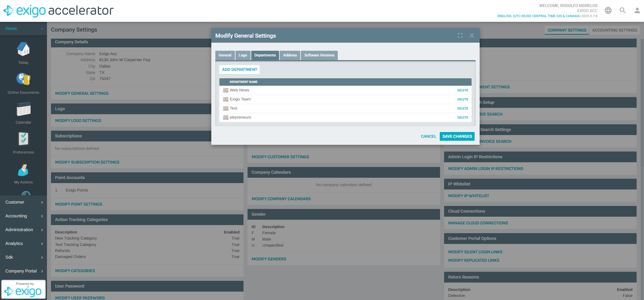The image size is (644, 300).
Task: Click the search magnifier icon in header
Action: point(623,10)
